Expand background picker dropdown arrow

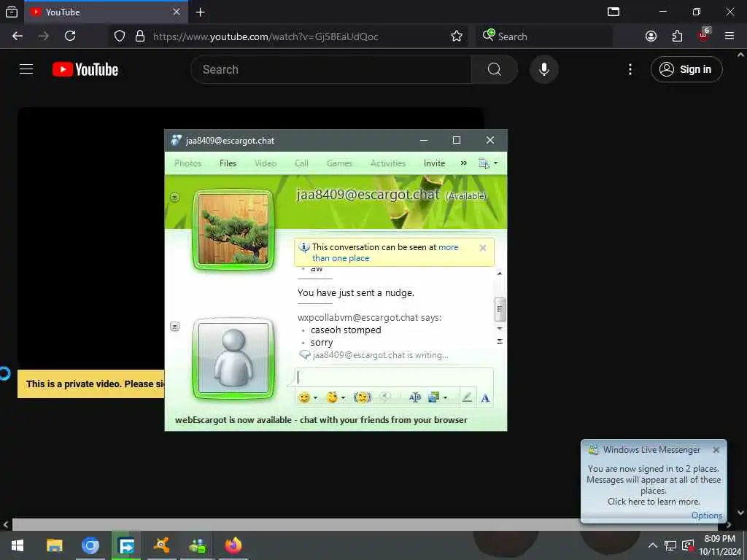[x=445, y=397]
